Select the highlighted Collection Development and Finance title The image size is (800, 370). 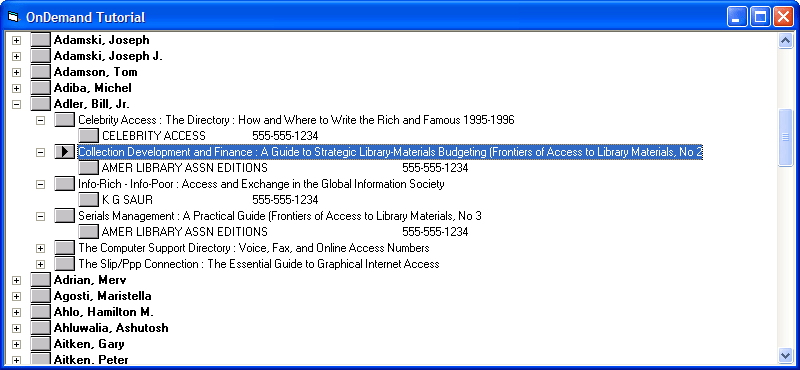pos(390,152)
